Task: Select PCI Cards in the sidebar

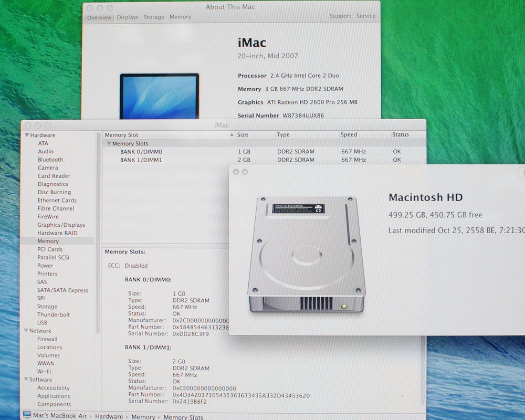Action: [49, 249]
